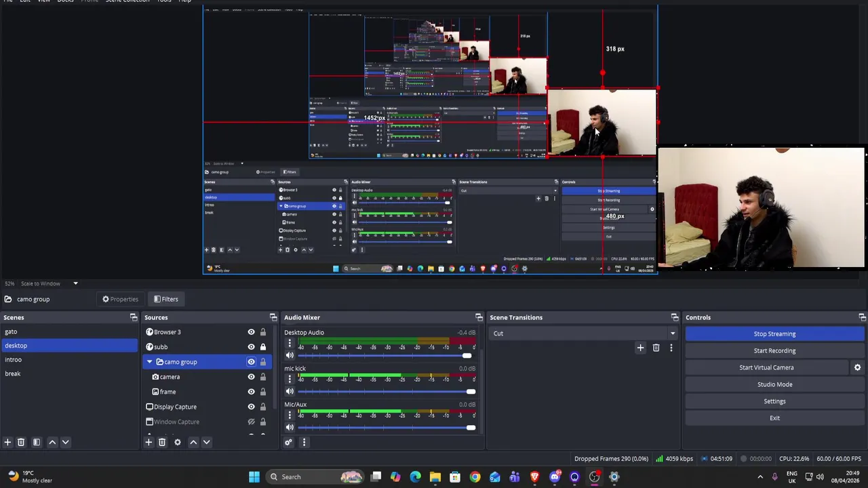Viewport: 868px width, 488px height.
Task: Remove selected source with the trash icon
Action: (162, 442)
